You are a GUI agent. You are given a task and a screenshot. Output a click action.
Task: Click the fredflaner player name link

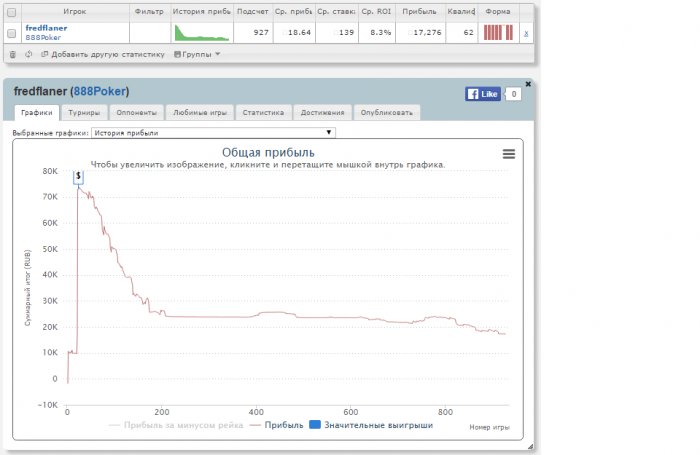pyautogui.click(x=46, y=28)
